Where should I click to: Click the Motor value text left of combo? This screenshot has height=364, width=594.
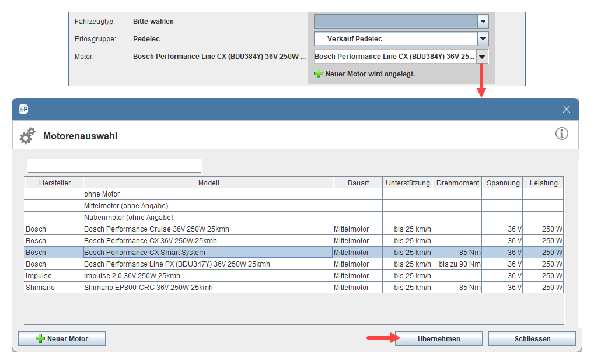pos(219,57)
